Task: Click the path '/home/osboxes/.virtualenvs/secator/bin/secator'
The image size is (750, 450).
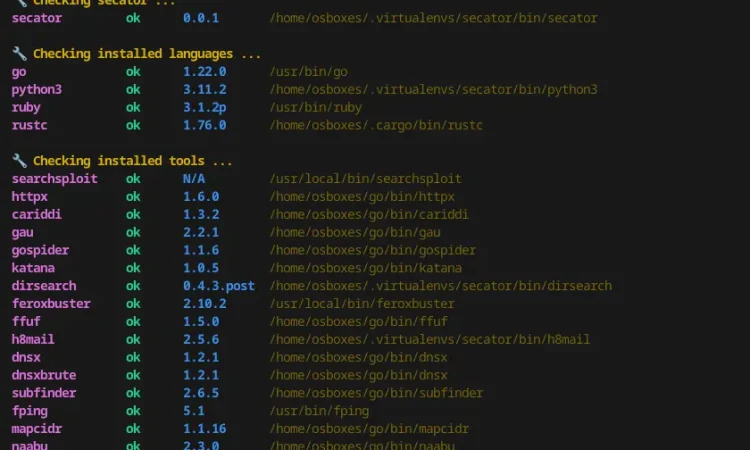Action: click(433, 18)
